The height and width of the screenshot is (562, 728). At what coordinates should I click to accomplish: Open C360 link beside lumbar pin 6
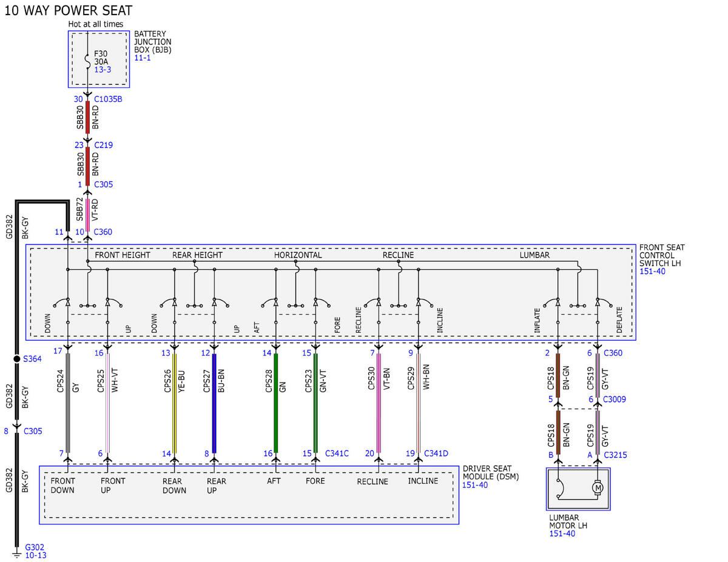click(x=614, y=353)
